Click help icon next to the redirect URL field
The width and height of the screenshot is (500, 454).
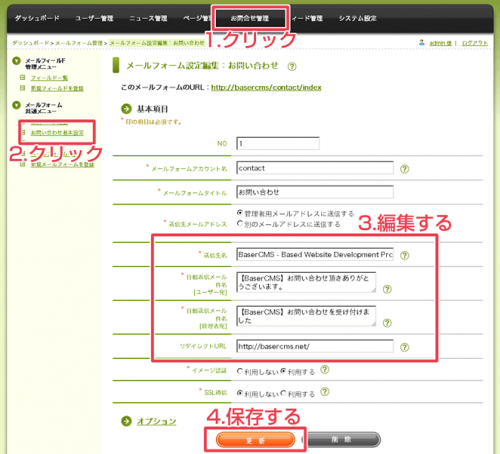pos(404,347)
